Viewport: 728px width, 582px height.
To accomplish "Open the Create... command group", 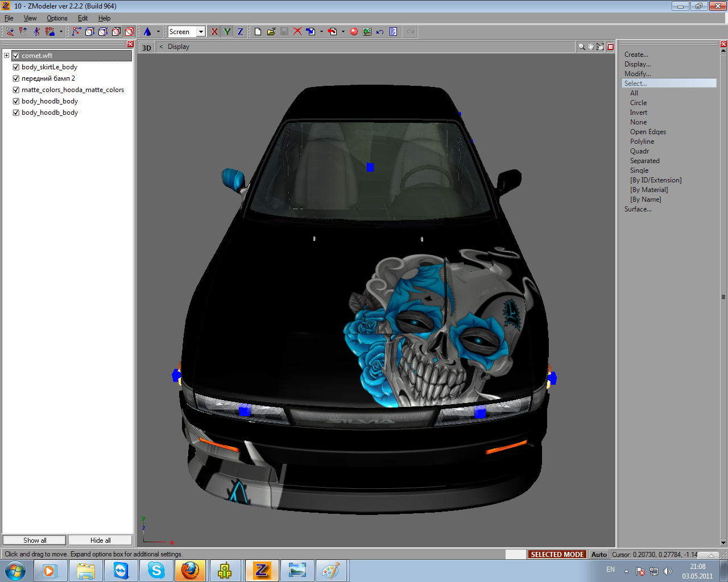I will [x=636, y=55].
